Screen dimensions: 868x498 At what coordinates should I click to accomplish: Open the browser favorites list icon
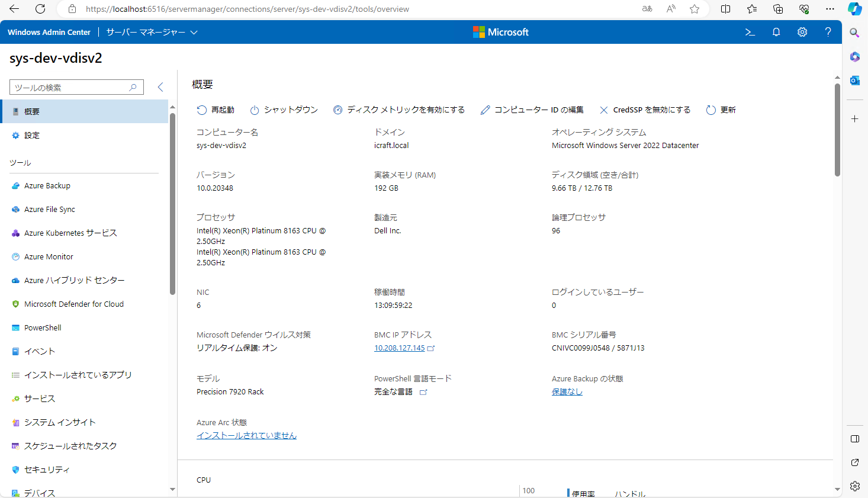[x=752, y=9]
